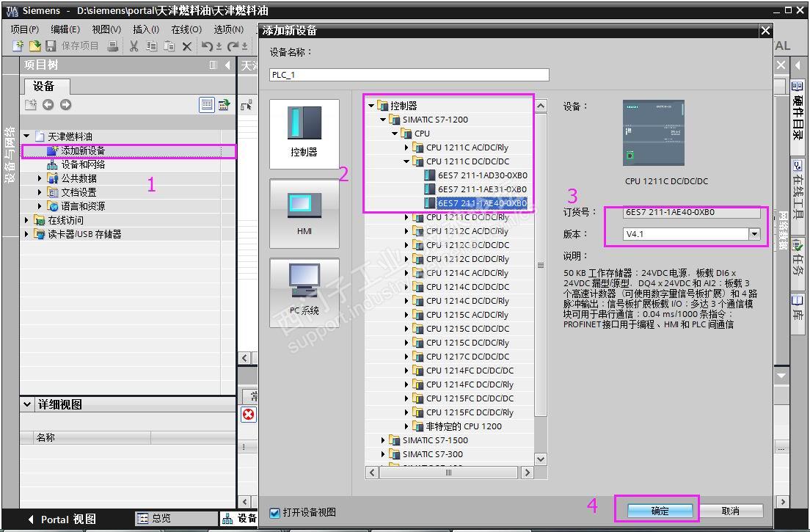
Task: Select the 控制器 device category
Action: pos(304,134)
